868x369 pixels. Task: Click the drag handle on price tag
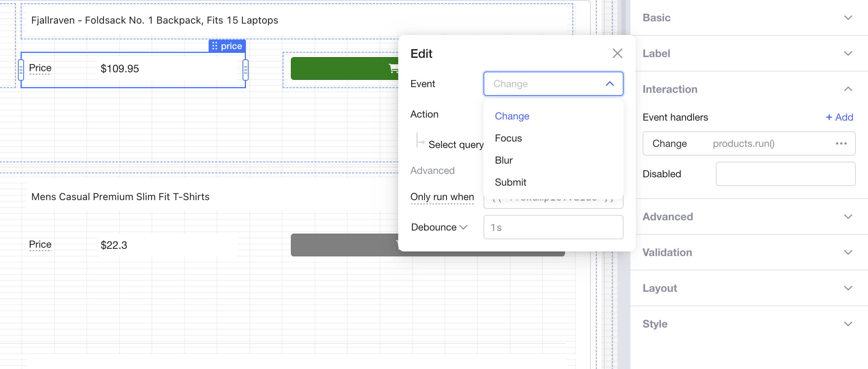point(215,46)
